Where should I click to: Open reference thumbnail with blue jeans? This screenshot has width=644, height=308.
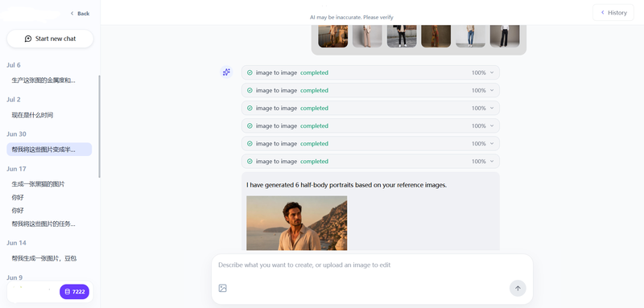(x=470, y=36)
